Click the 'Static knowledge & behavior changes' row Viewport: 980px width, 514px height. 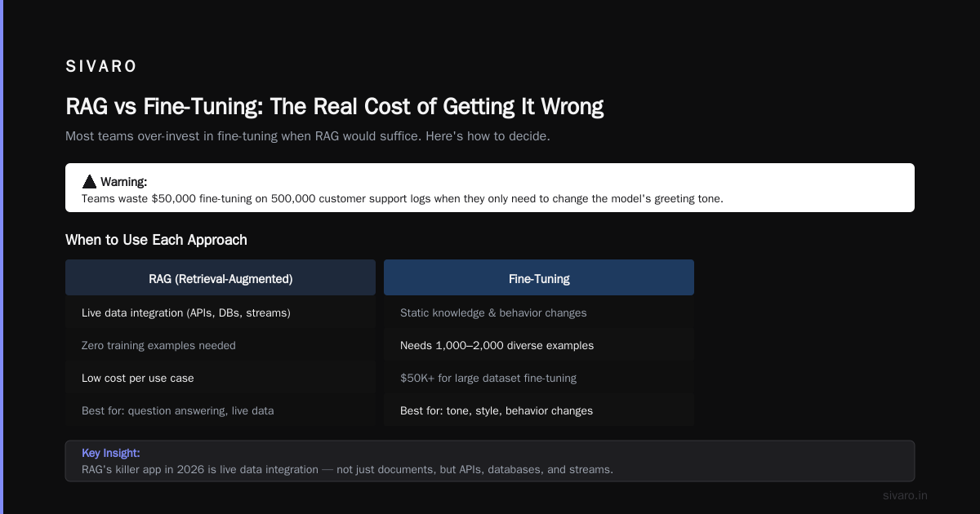539,312
